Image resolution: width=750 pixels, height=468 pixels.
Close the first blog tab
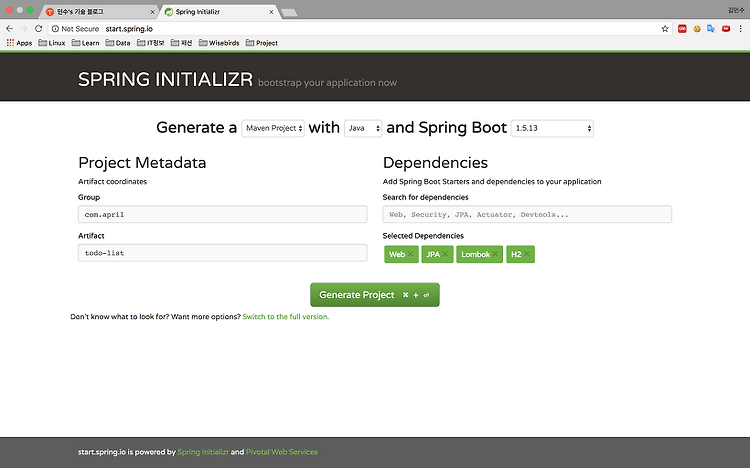click(x=152, y=11)
